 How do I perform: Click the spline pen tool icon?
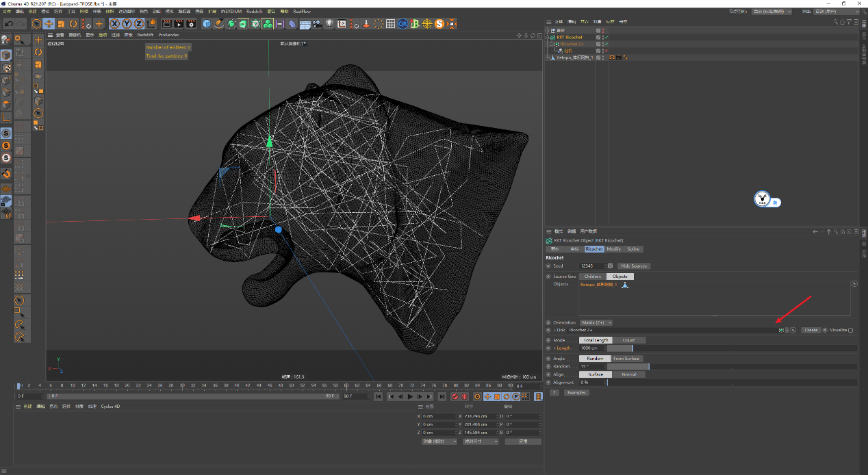pos(219,24)
